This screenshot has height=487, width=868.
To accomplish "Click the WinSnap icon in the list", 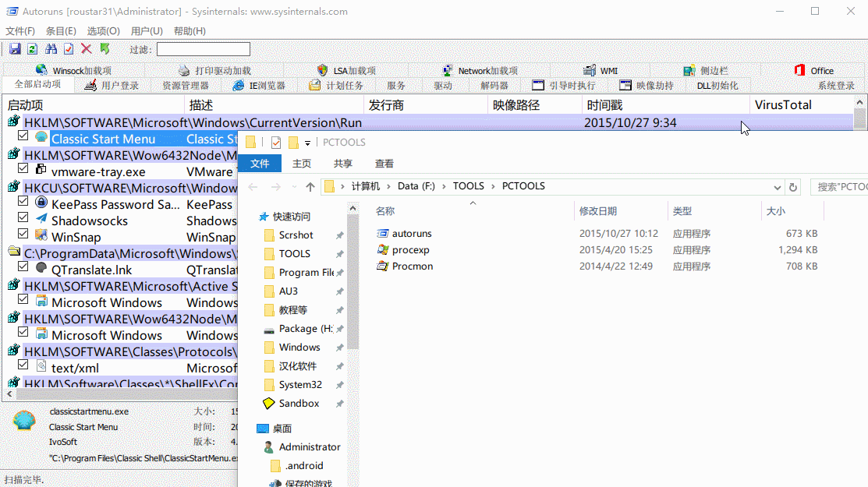I will 41,235.
